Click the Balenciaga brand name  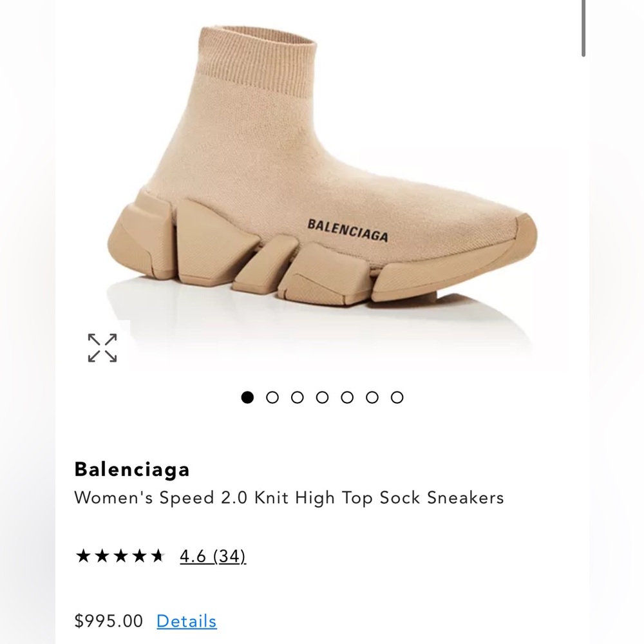point(132,469)
